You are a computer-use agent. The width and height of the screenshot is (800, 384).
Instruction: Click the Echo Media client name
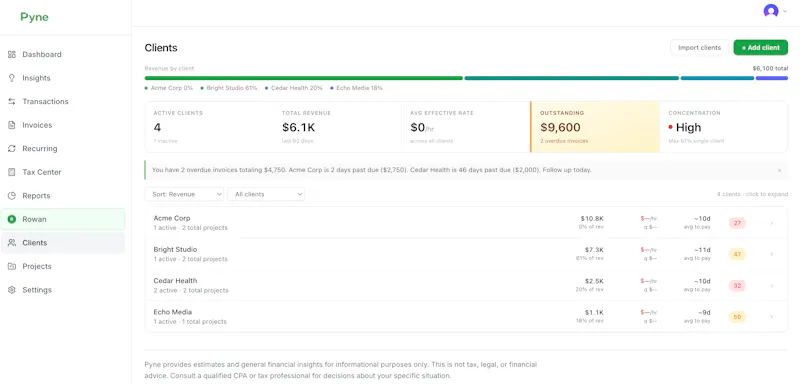[173, 312]
